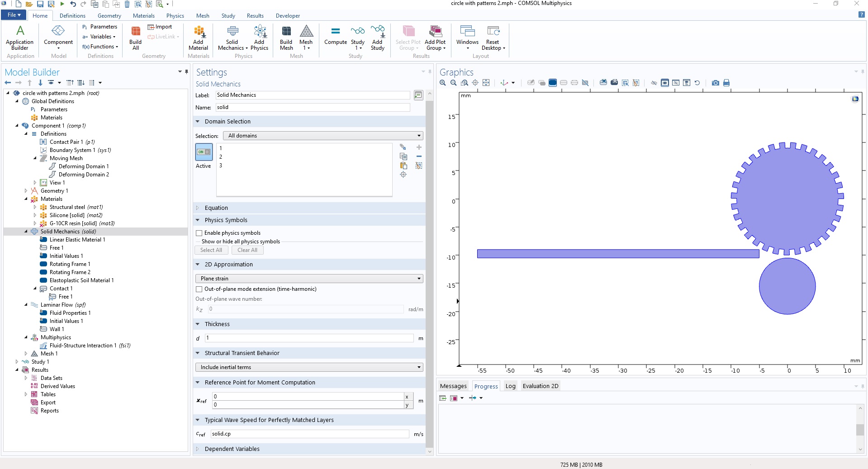Click the print icon in Graphics toolbar
Viewport: 868px width, 469px height.
click(x=726, y=83)
